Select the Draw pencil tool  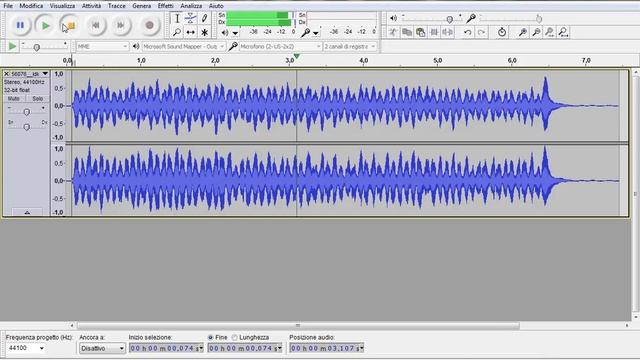(204, 18)
